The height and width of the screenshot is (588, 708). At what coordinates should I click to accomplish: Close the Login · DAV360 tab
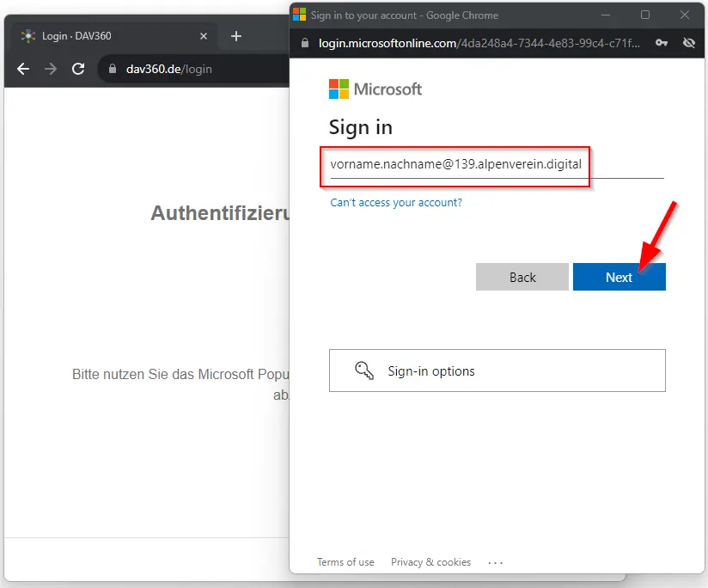tap(204, 36)
